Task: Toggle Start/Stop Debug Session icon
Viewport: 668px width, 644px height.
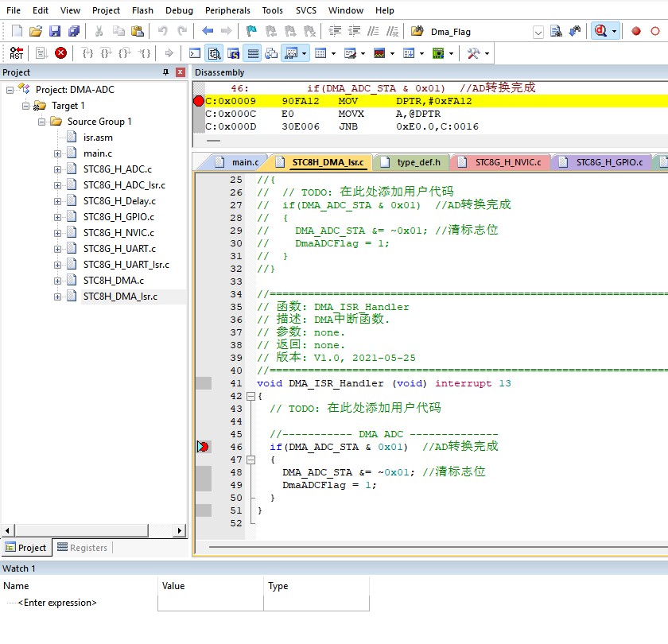Action: tap(600, 31)
